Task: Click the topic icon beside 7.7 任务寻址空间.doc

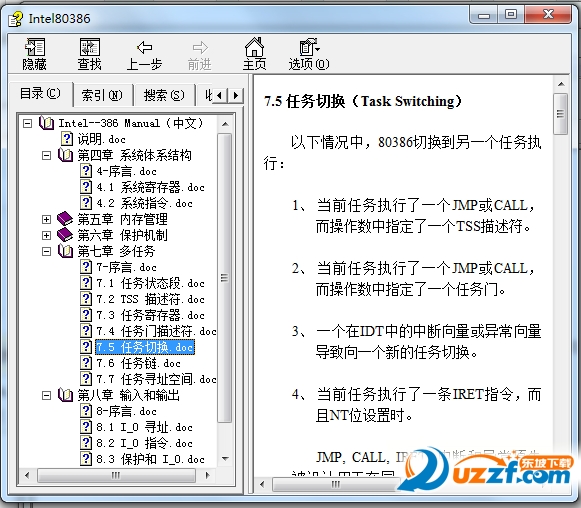Action: click(x=86, y=379)
